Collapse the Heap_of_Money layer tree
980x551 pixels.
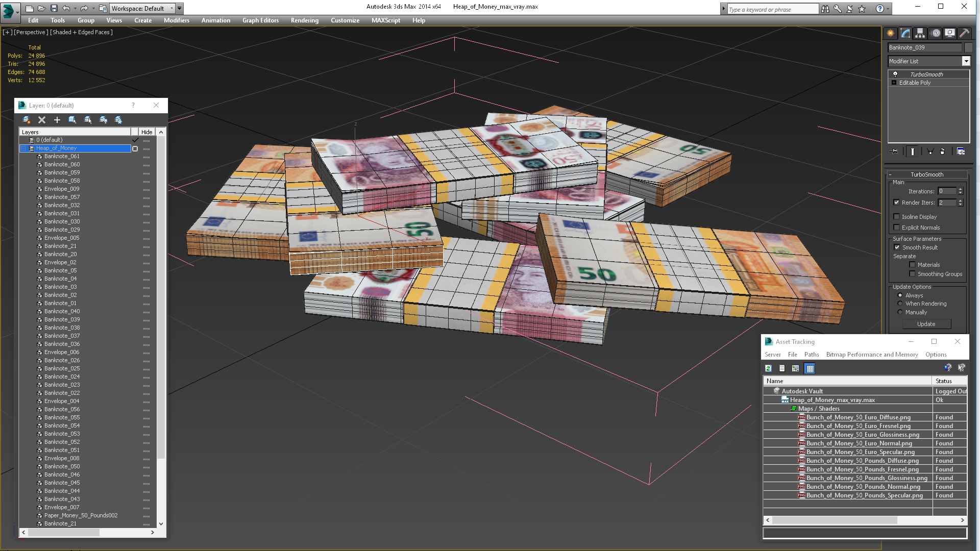click(23, 148)
